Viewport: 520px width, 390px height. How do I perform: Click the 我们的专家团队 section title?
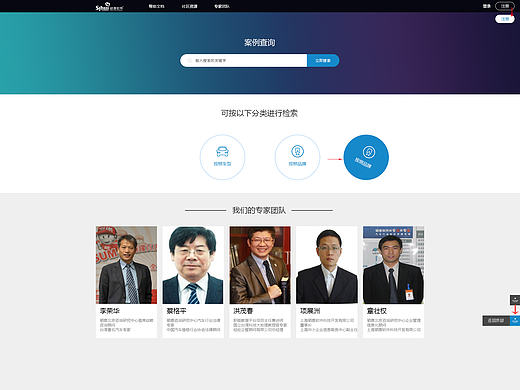(259, 210)
